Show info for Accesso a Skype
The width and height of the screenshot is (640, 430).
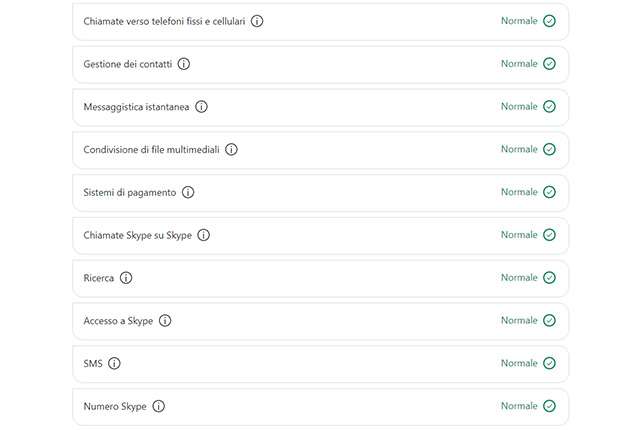coord(165,321)
